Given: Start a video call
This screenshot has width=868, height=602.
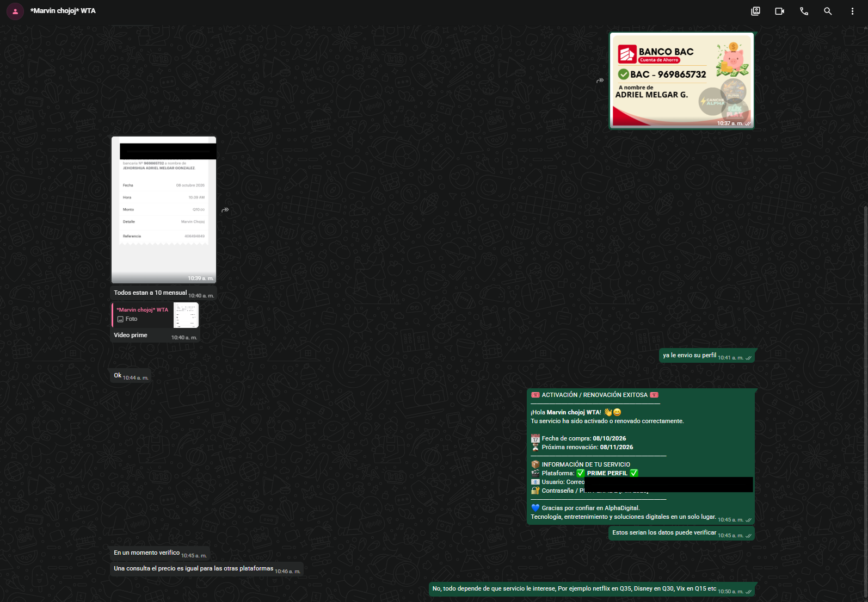Looking at the screenshot, I should coord(779,11).
